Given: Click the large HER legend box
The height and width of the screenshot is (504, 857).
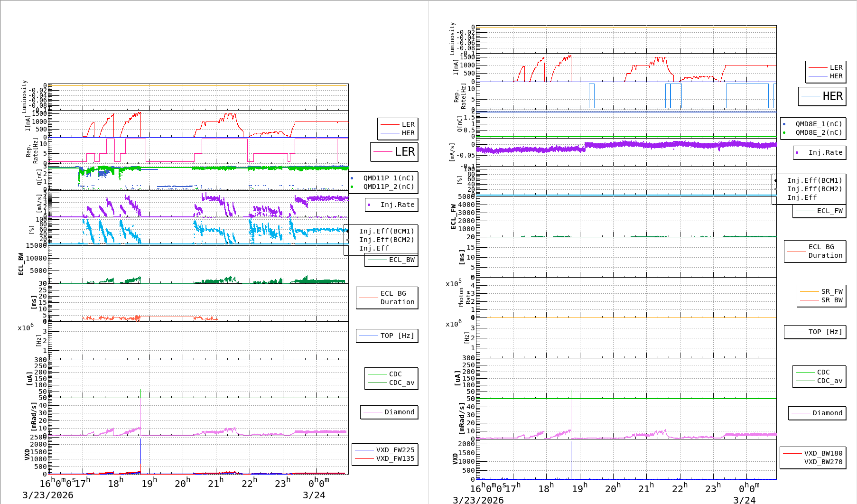Looking at the screenshot, I should point(822,96).
